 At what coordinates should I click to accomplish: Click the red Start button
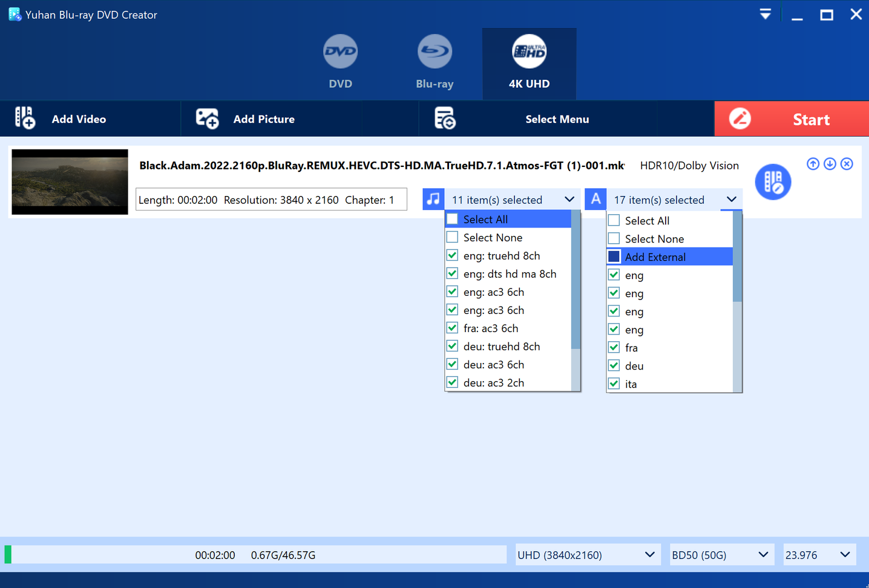(792, 119)
